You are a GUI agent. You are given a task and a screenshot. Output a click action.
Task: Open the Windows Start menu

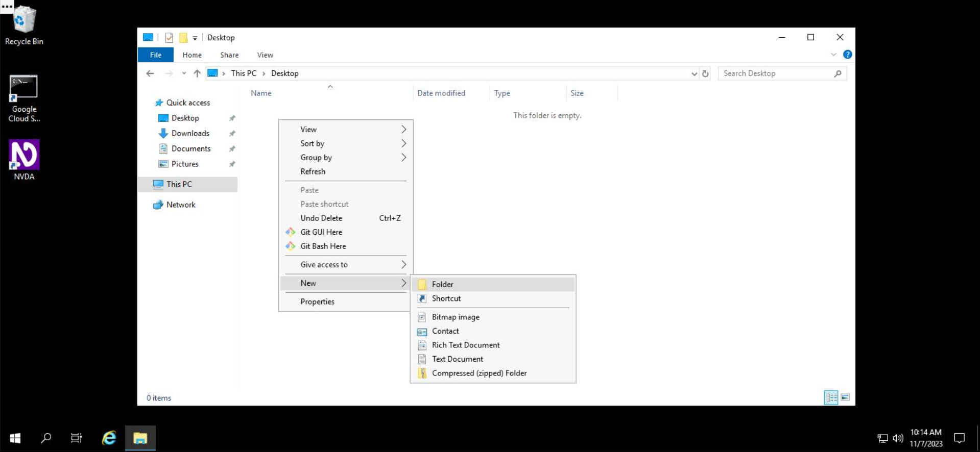(x=15, y=438)
